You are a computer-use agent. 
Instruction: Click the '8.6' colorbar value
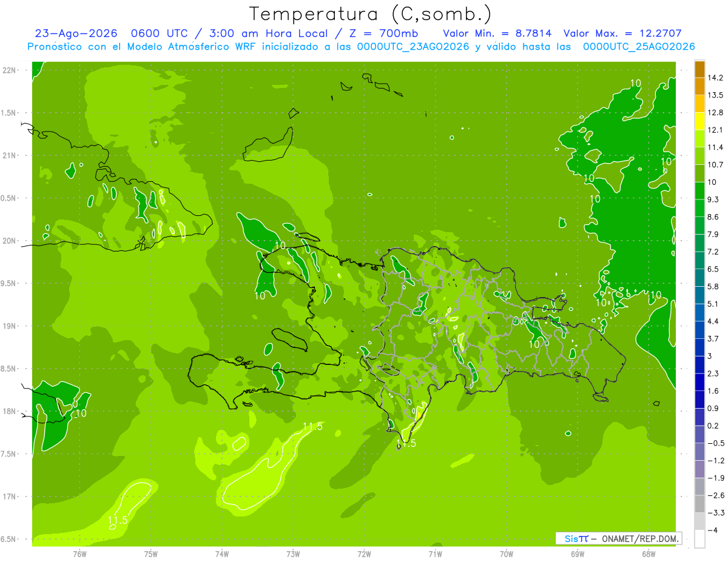click(x=713, y=216)
